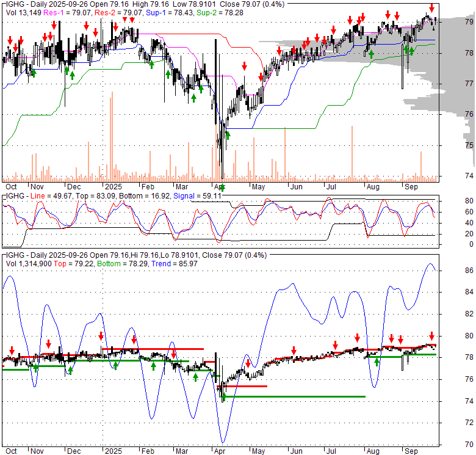
Task: Click the Res-1 = 79.07 legend label
Action: (68, 13)
